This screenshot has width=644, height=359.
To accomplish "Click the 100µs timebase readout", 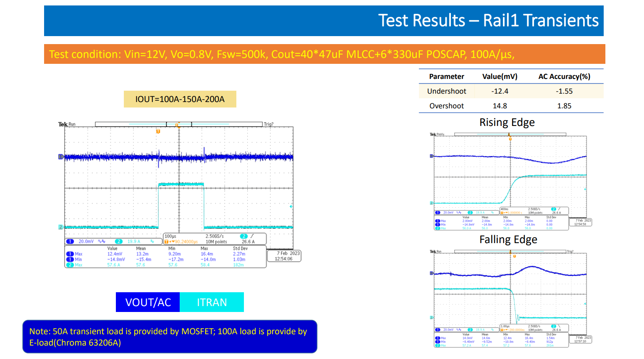I will (x=170, y=236).
